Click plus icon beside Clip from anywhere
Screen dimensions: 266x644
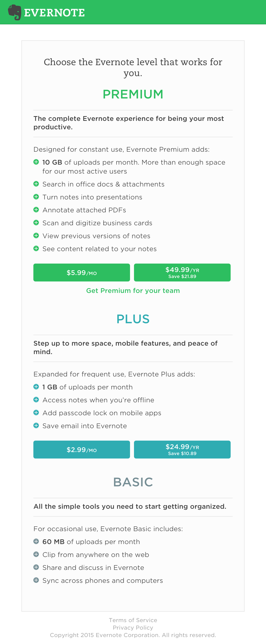tap(36, 554)
